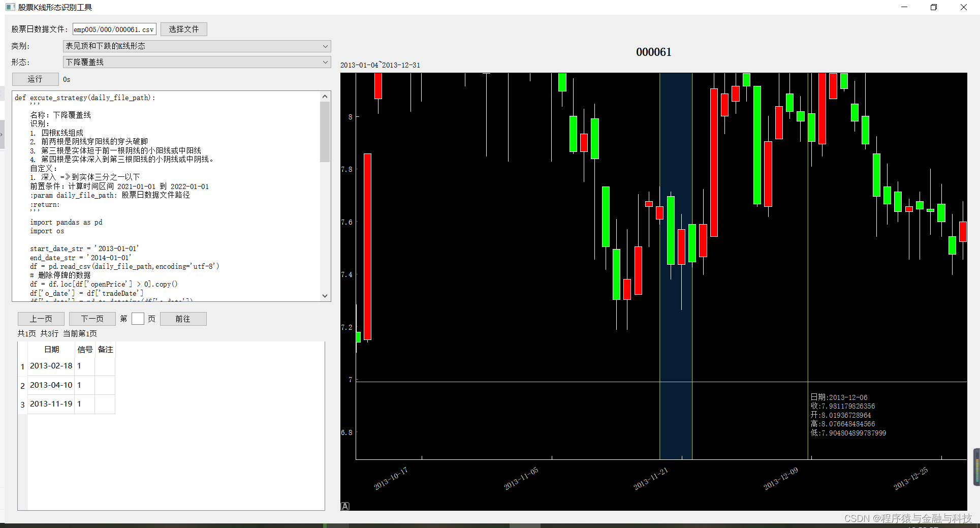Viewport: 980px width, 528px height.
Task: Click the 共1页 共3行 当前第1页 status text
Action: point(57,333)
